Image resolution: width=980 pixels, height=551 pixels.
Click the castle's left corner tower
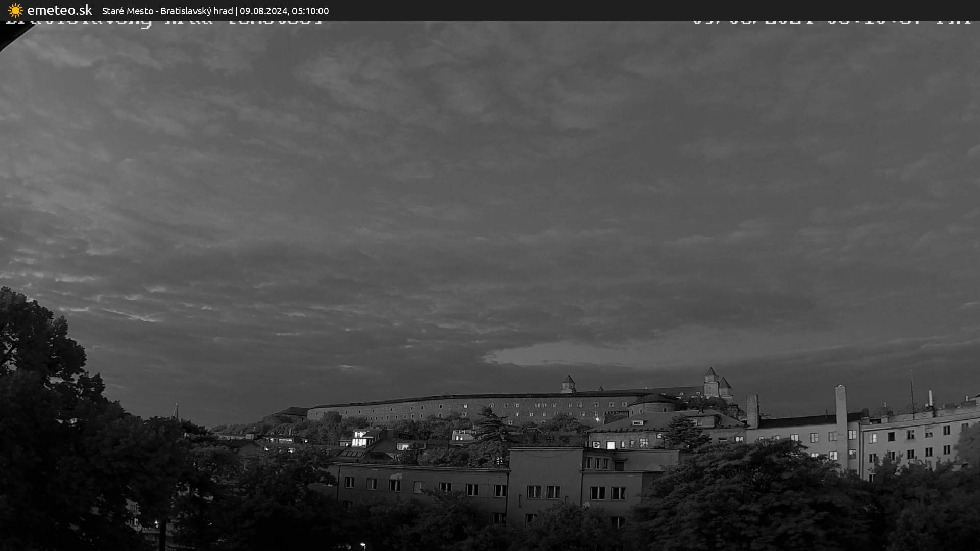pyautogui.click(x=568, y=384)
